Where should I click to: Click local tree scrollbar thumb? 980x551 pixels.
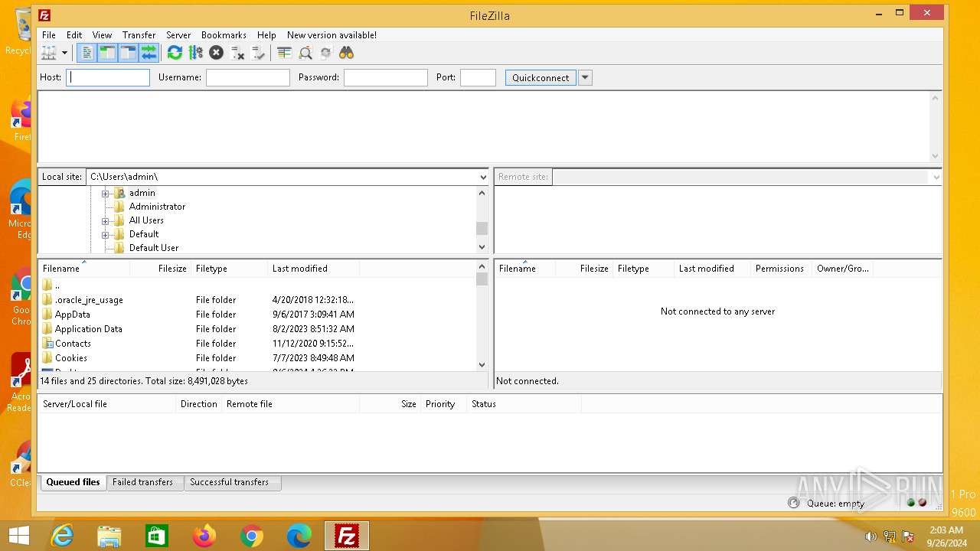(x=482, y=228)
